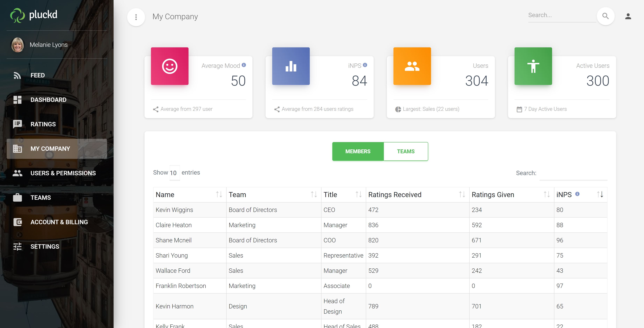Click the info icon next to iNPS card title
Viewport: 644px width, 328px height.
pyautogui.click(x=365, y=65)
